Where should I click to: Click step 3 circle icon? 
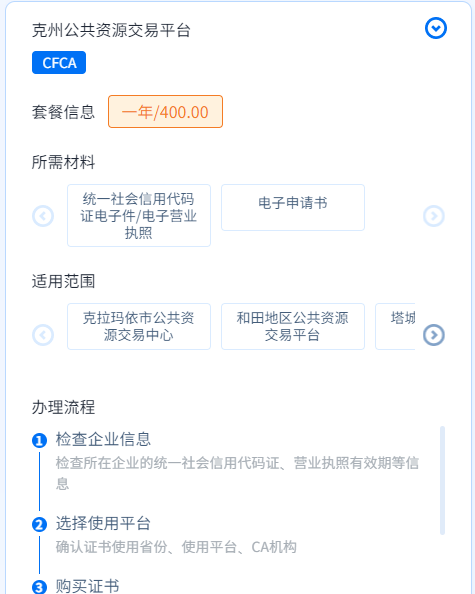tap(39, 587)
